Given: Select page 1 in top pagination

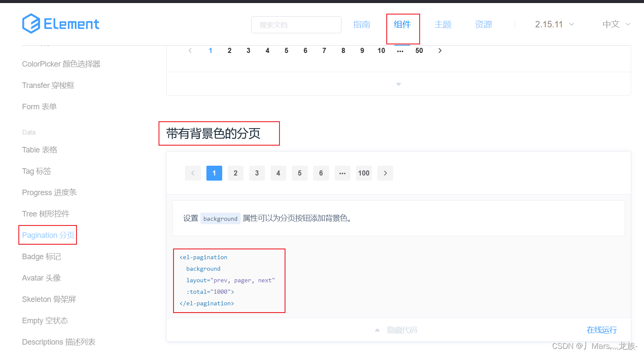Looking at the screenshot, I should pos(210,50).
